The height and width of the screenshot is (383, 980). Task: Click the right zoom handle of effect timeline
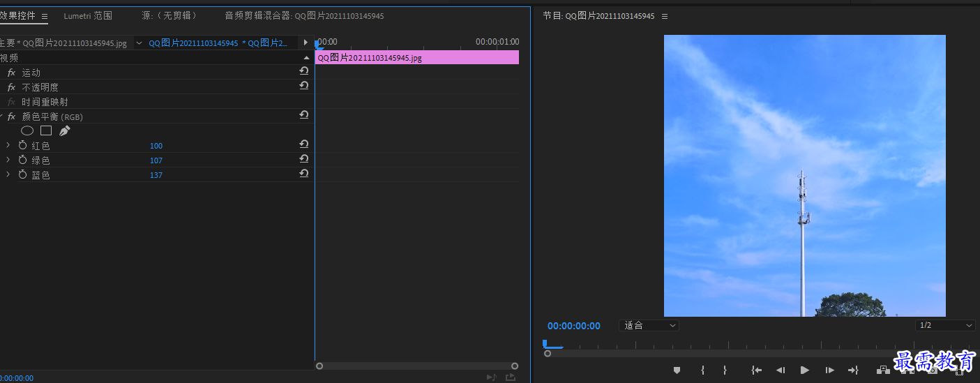click(x=515, y=366)
